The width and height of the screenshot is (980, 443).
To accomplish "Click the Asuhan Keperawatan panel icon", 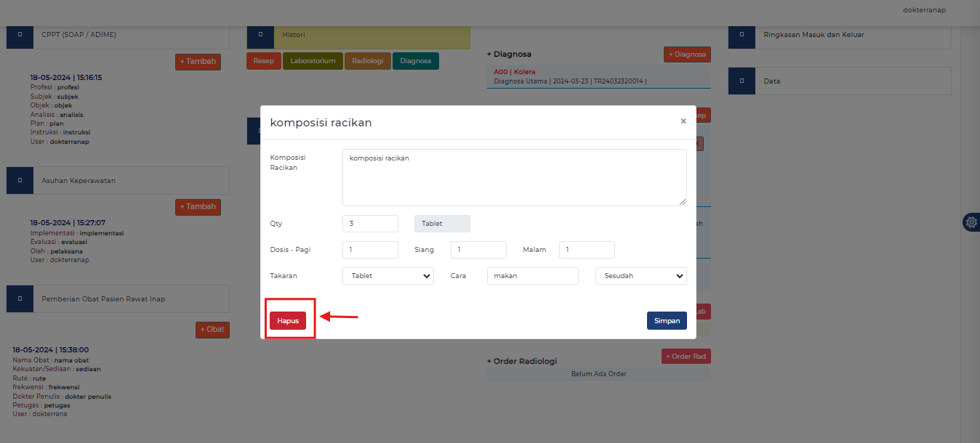I will (x=20, y=180).
